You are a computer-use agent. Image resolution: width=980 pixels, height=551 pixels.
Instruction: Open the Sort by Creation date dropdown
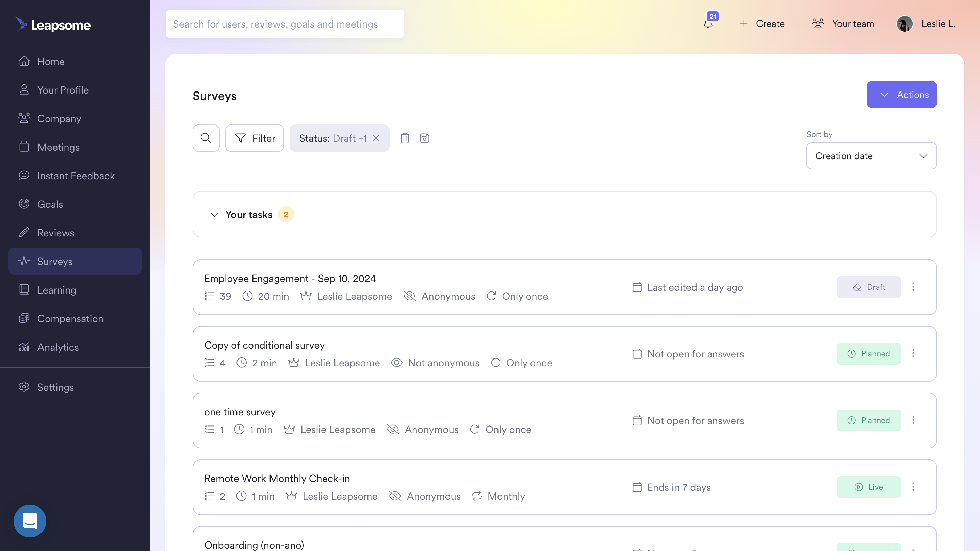(871, 156)
